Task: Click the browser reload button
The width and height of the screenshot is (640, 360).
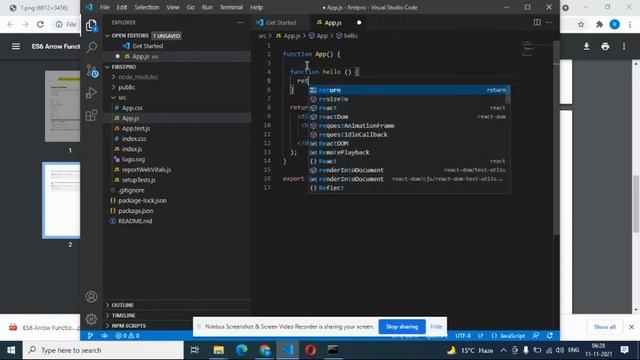Action: point(40,24)
